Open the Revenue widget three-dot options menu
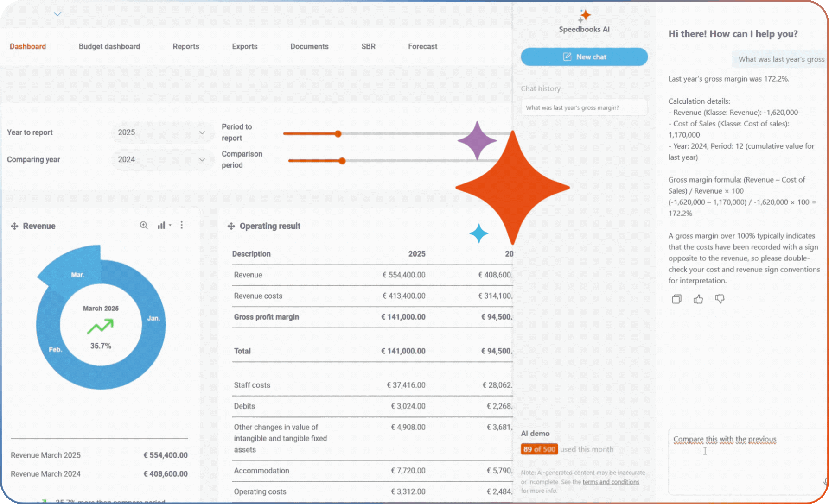This screenshot has width=829, height=504. tap(181, 225)
